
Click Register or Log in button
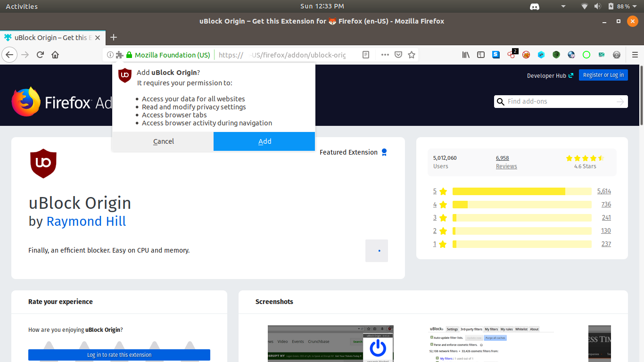tap(603, 75)
